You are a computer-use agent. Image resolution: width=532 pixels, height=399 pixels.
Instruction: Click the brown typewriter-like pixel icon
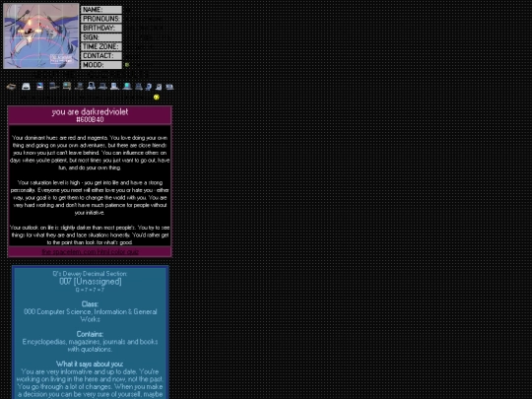pos(11,87)
